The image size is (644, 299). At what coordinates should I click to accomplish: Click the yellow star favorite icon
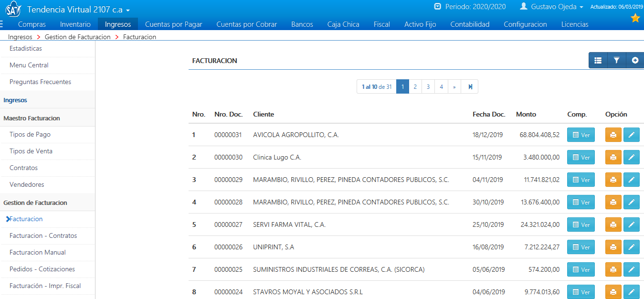point(635,18)
